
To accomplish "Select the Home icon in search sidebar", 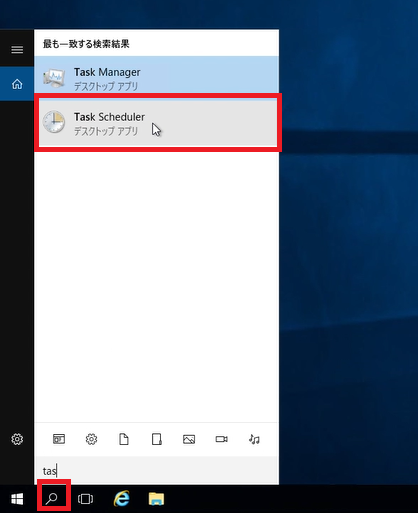I will tap(17, 84).
